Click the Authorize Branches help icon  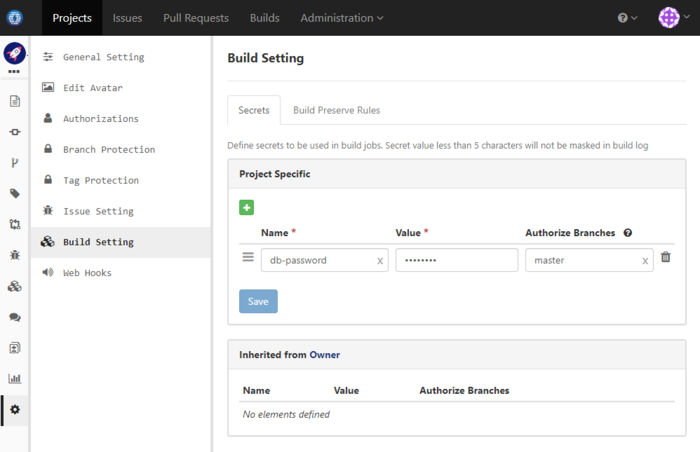(628, 233)
